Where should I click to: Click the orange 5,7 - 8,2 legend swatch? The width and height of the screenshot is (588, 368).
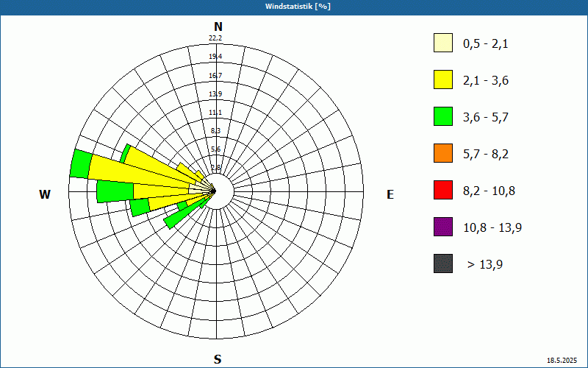(443, 153)
